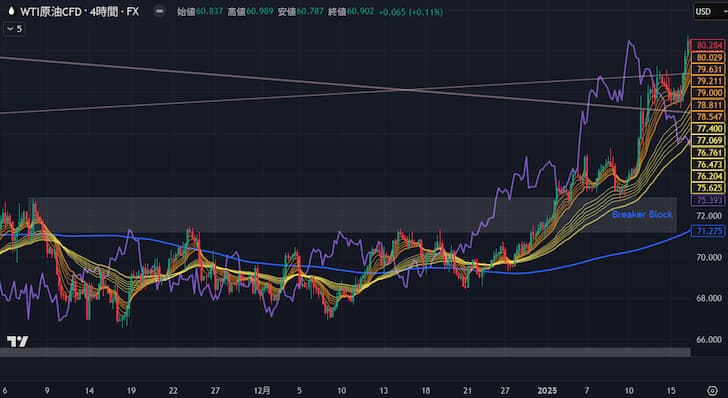Screen dimensions: 728x398
Task: Click the oil drop symbol logo icon
Action: [x=11, y=11]
